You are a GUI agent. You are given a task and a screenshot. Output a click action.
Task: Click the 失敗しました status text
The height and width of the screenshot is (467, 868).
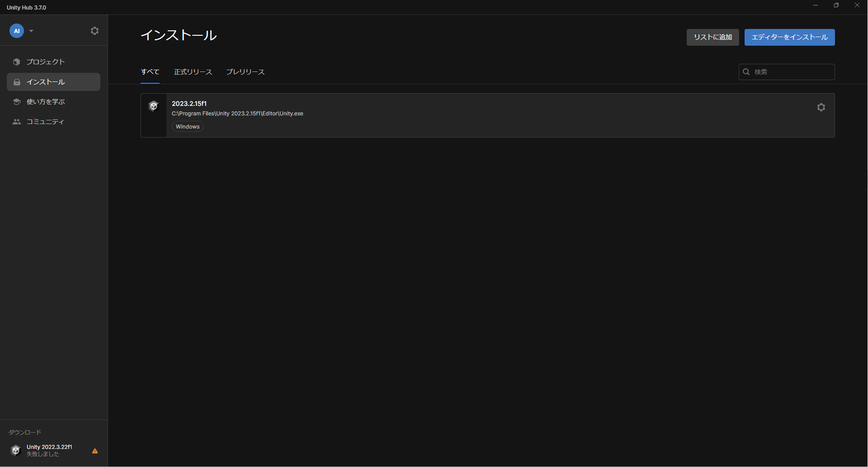[43, 454]
